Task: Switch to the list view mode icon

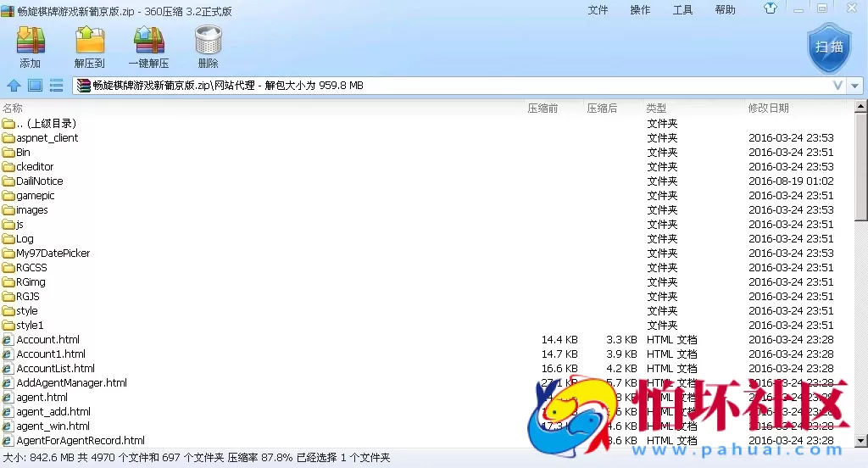Action: pos(56,86)
